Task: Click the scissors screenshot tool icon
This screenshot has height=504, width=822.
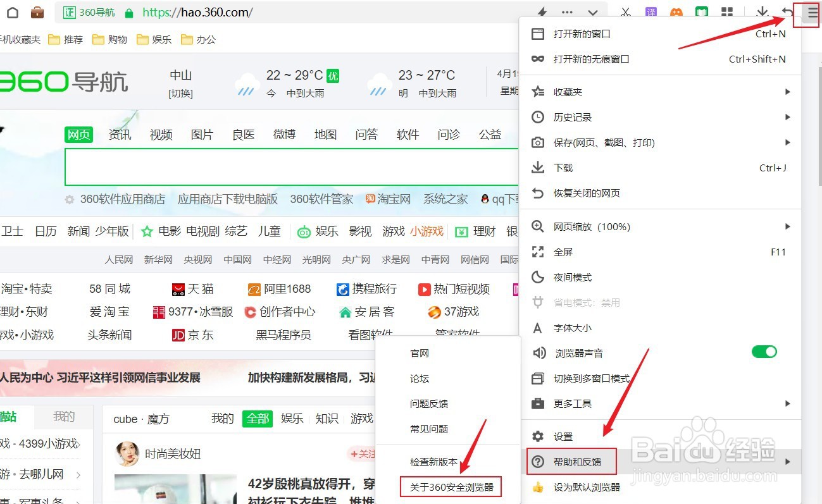Action: pos(625,13)
